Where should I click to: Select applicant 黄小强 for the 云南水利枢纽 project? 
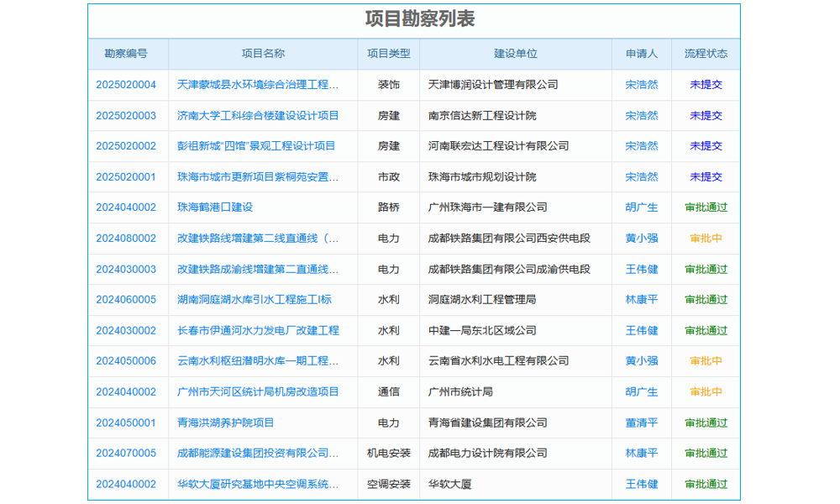point(641,361)
